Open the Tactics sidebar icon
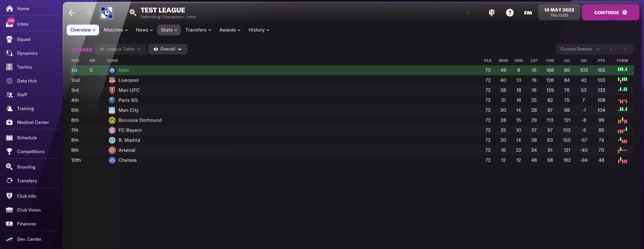 [x=9, y=67]
